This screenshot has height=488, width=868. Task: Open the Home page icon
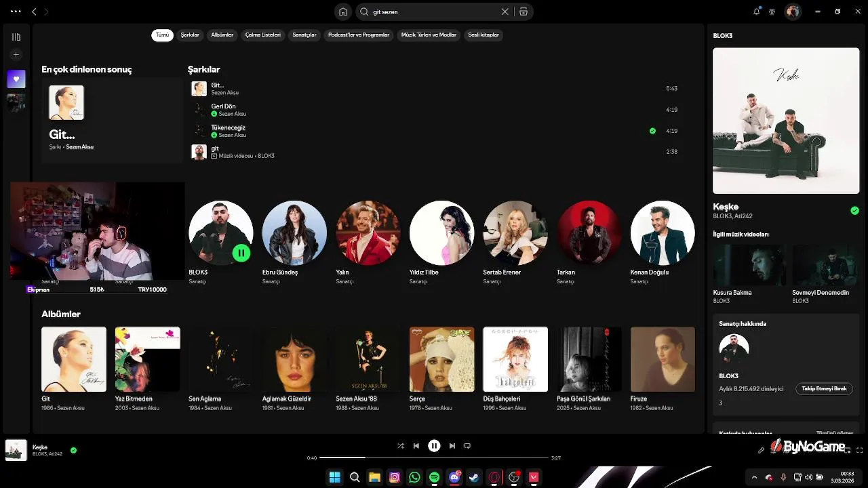tap(343, 12)
